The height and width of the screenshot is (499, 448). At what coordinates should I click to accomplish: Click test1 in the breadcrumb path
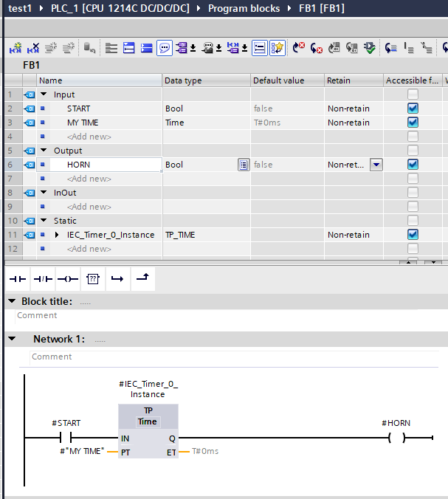pyautogui.click(x=20, y=8)
